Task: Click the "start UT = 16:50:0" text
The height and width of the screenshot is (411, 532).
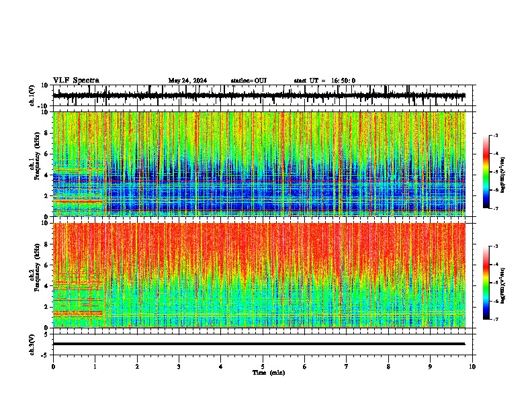Action: 324,81
